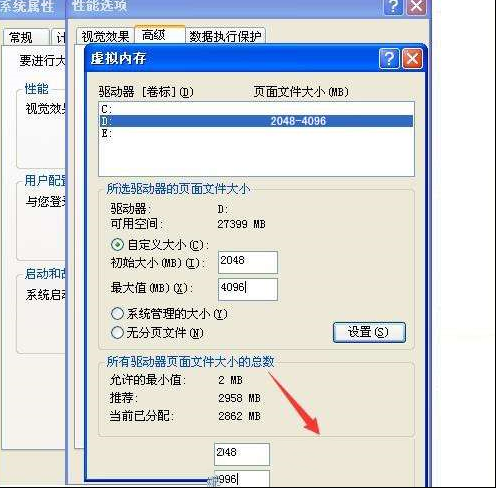Open the 数据执行保护 tab

225,36
